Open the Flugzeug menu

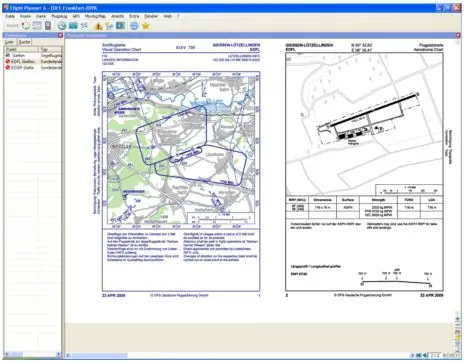click(x=59, y=16)
